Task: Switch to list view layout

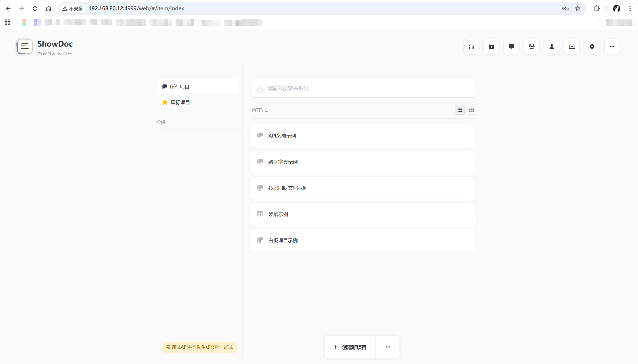Action: pyautogui.click(x=460, y=110)
